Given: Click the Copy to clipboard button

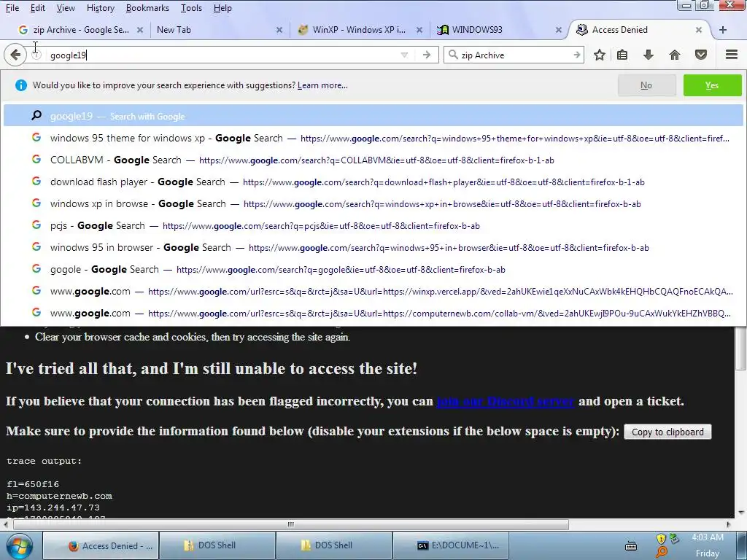Looking at the screenshot, I should [x=667, y=432].
